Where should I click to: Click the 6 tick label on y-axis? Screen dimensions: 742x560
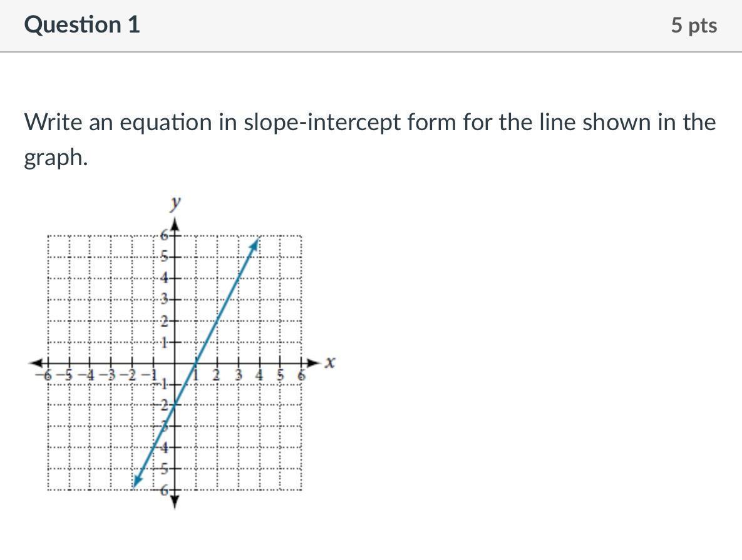click(164, 235)
